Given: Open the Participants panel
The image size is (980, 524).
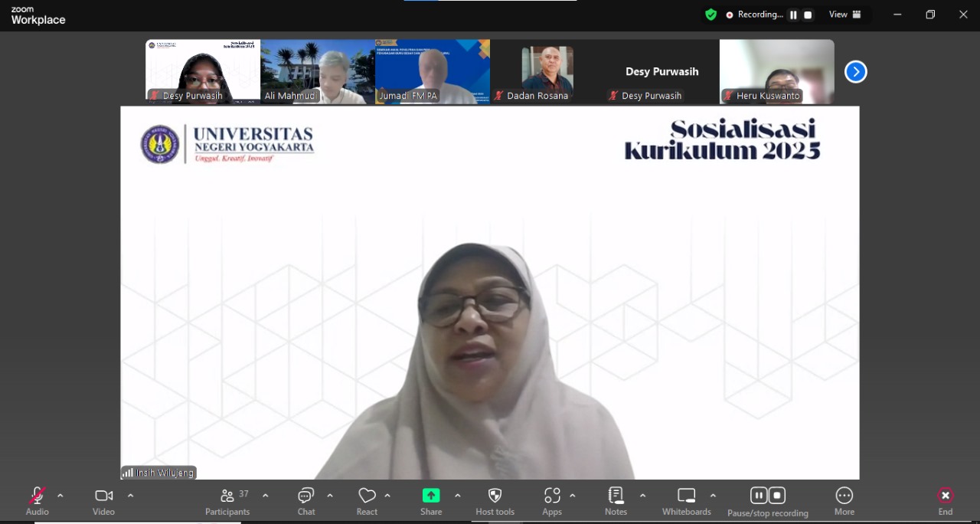Looking at the screenshot, I should click(227, 501).
